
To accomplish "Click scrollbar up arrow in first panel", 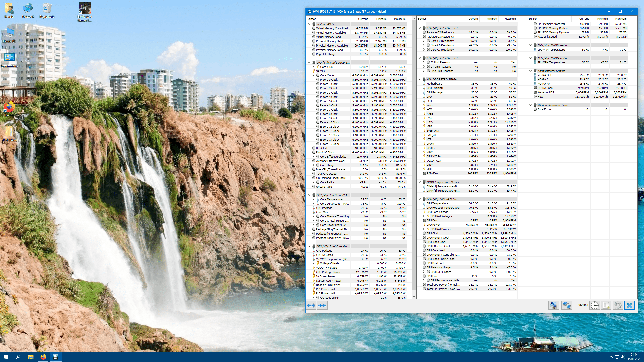I will click(x=414, y=18).
